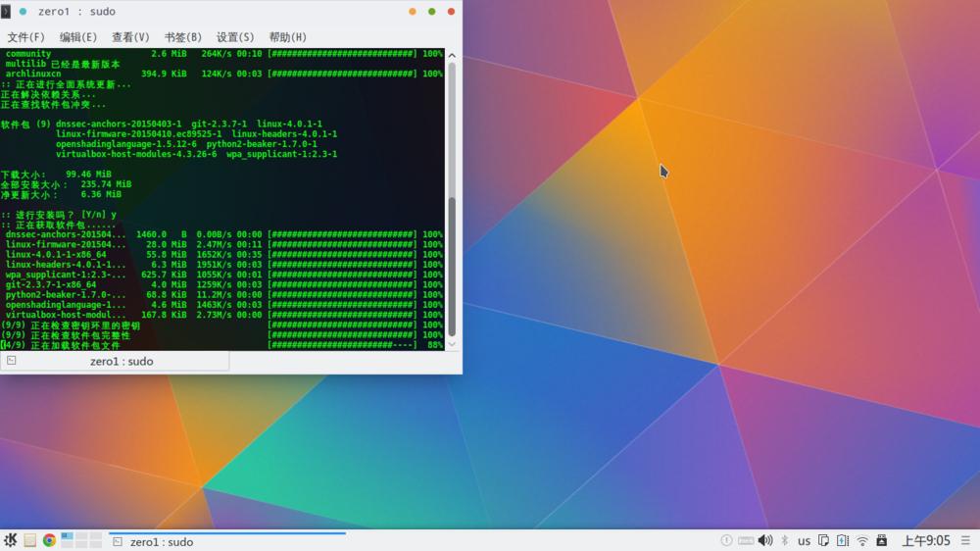Open the 书签(B) menu

(182, 37)
